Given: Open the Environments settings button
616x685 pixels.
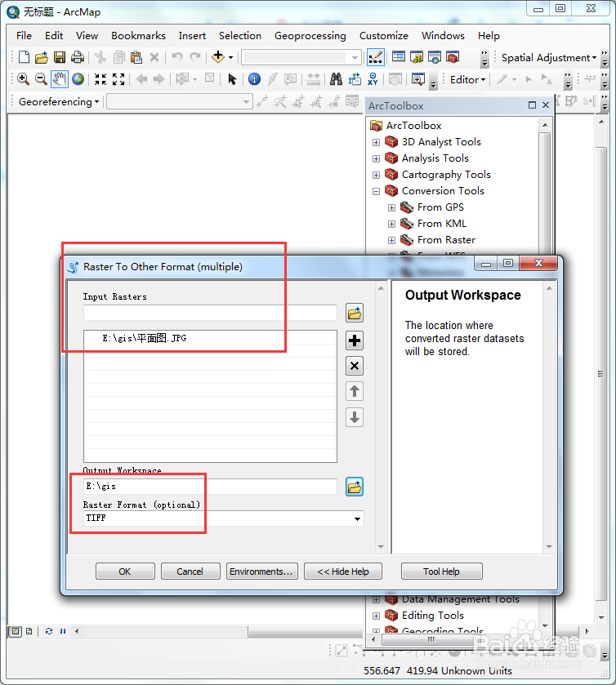Looking at the screenshot, I should click(x=262, y=572).
